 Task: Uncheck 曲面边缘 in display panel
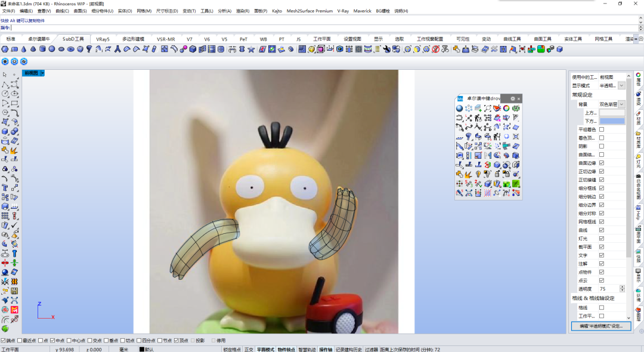602,163
